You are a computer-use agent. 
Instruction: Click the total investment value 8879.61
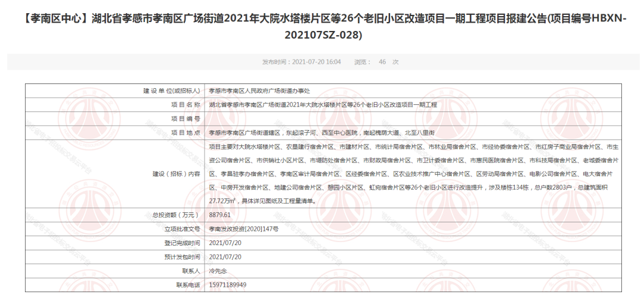pos(219,215)
